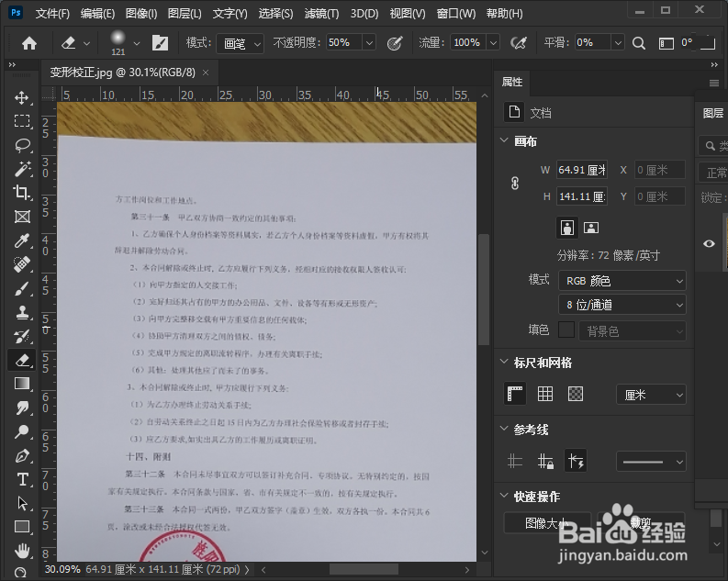Collapse the Guides section
Screen dimensions: 728x581
pyautogui.click(x=504, y=429)
